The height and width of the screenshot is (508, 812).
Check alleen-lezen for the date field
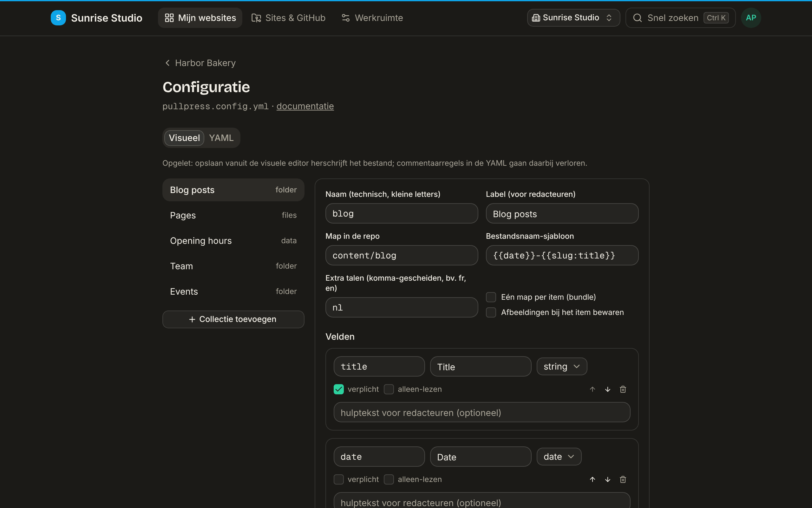tap(389, 479)
